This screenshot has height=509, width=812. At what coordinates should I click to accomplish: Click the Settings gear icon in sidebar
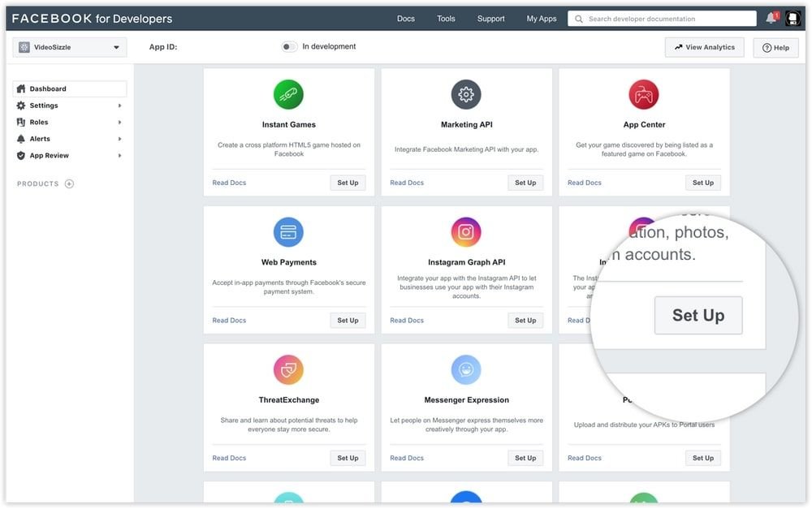coord(21,105)
